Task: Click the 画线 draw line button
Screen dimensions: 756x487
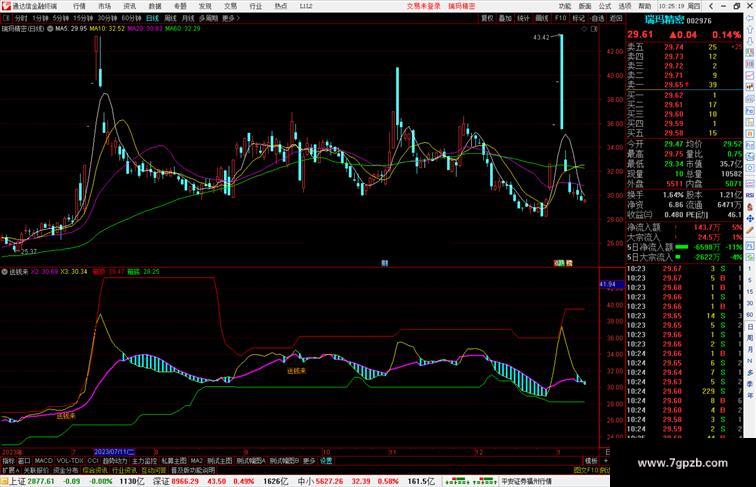Action: point(542,18)
